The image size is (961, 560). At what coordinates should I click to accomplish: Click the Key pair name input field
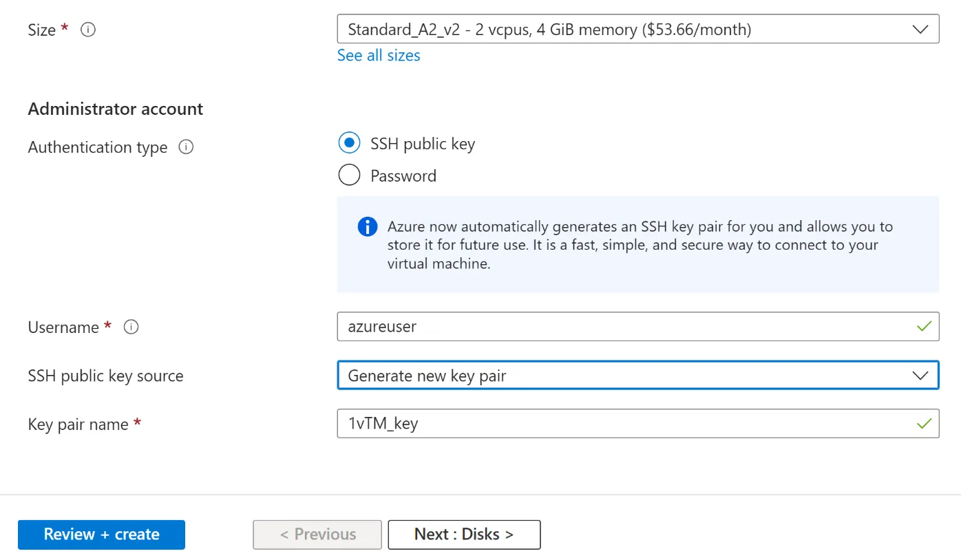coord(638,423)
